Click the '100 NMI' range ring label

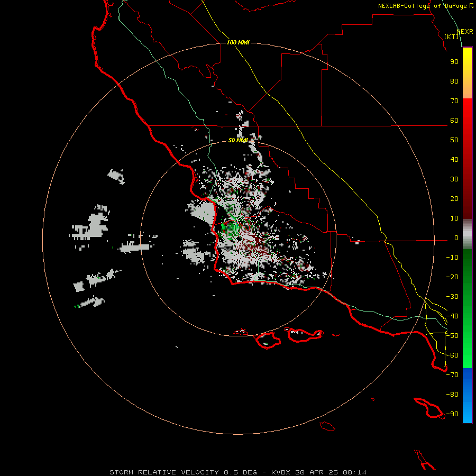[x=238, y=42]
